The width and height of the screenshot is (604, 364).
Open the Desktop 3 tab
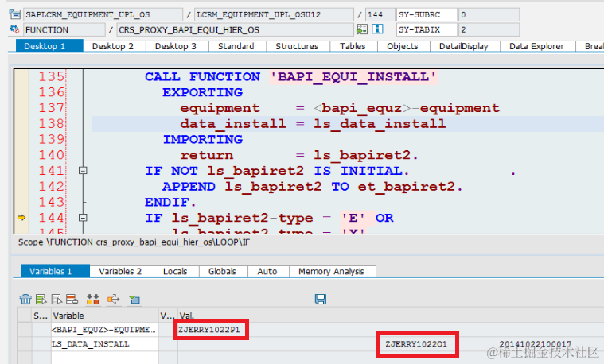(177, 46)
